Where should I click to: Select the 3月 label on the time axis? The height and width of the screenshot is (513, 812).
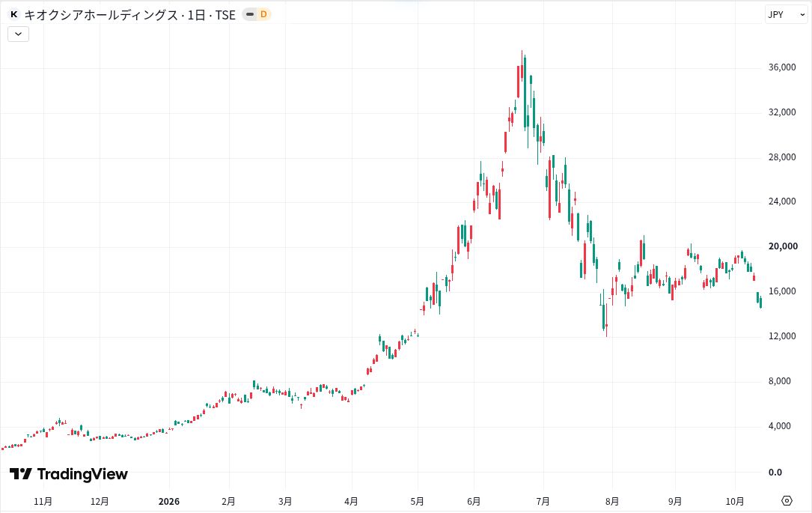(285, 502)
